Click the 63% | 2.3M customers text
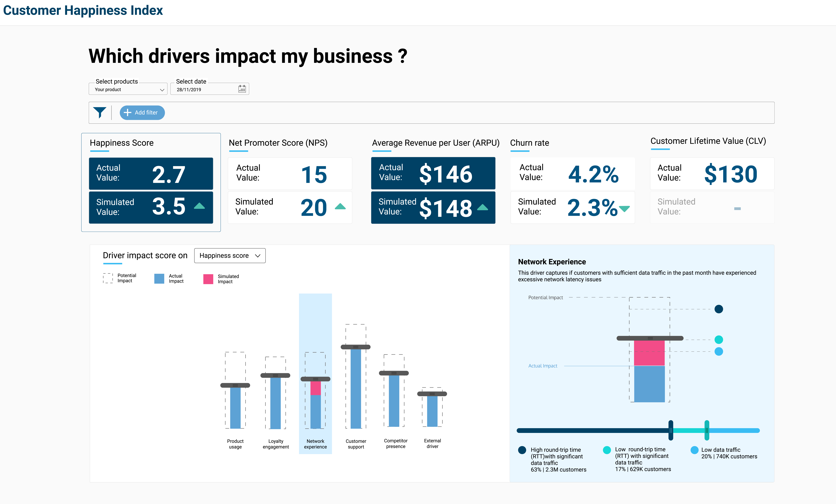 pyautogui.click(x=558, y=470)
